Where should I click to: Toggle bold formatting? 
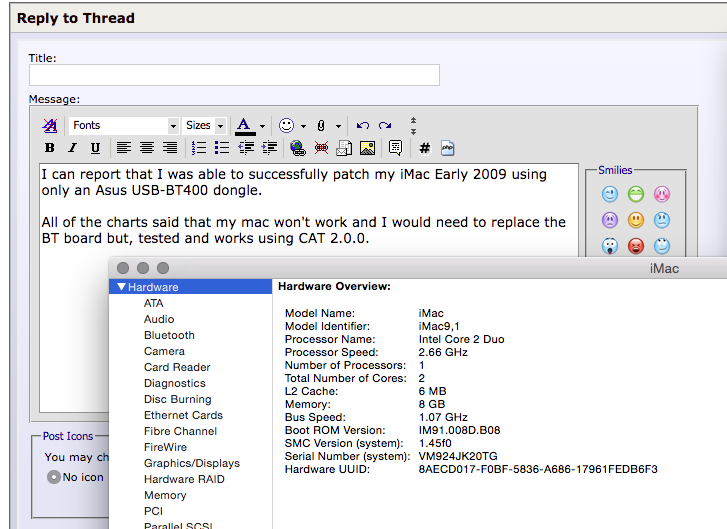click(x=50, y=148)
